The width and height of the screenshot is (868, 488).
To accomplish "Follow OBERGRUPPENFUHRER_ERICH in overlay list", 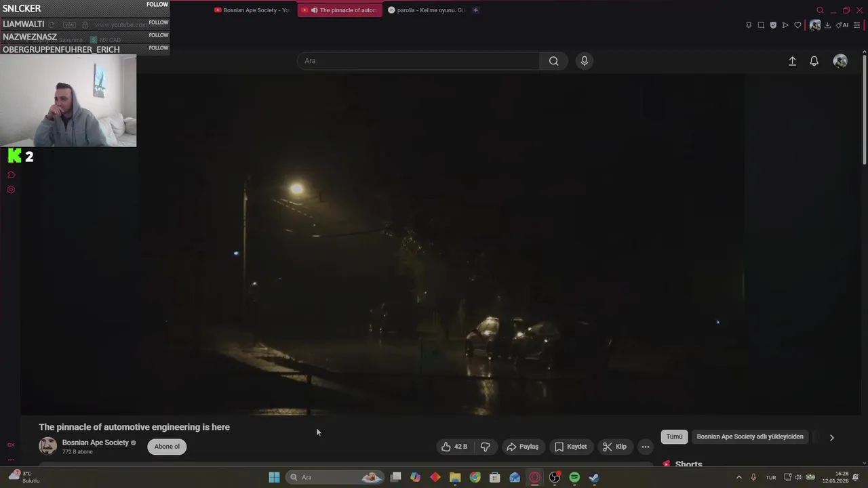I will pyautogui.click(x=158, y=48).
